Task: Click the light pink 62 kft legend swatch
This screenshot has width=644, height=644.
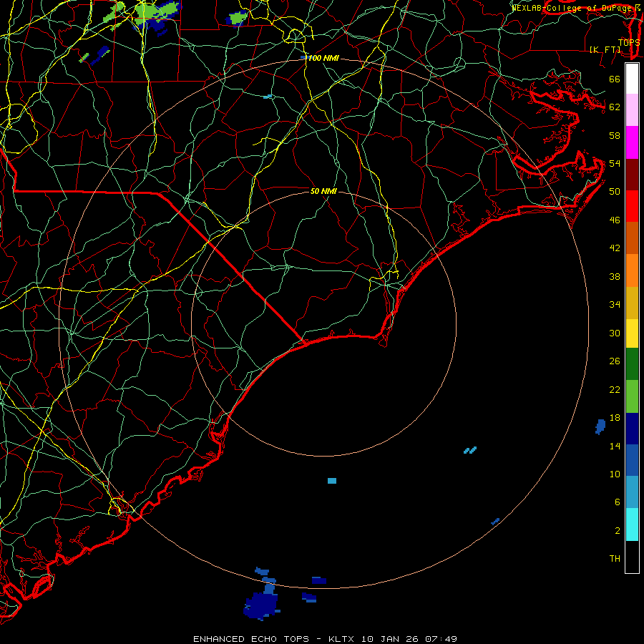Action: 632,110
